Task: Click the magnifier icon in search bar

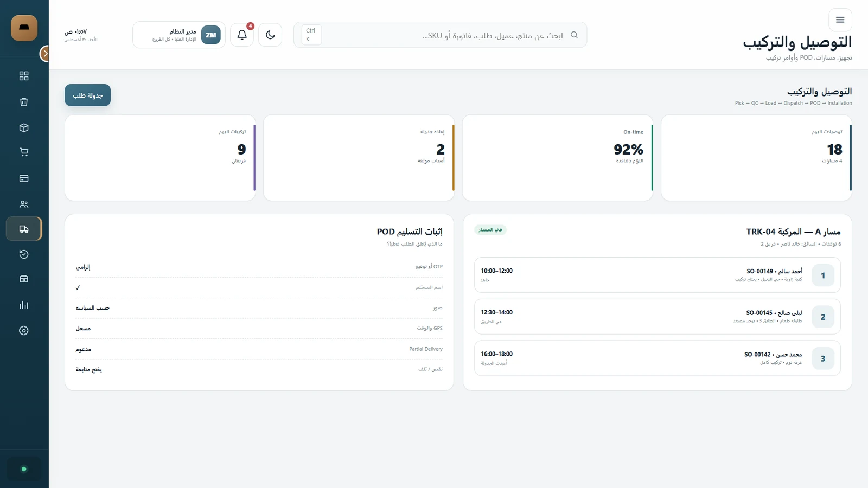Action: 574,35
